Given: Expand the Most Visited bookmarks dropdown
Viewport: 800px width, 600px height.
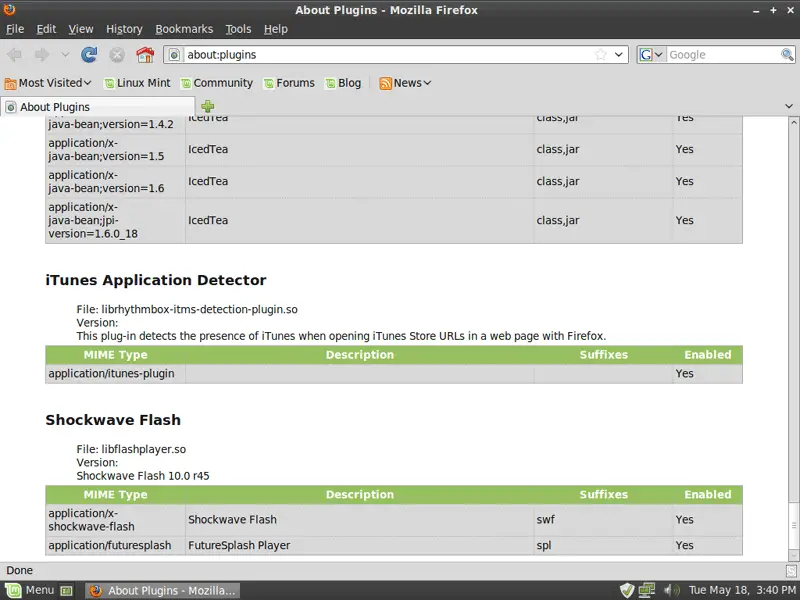Looking at the screenshot, I should pyautogui.click(x=49, y=83).
